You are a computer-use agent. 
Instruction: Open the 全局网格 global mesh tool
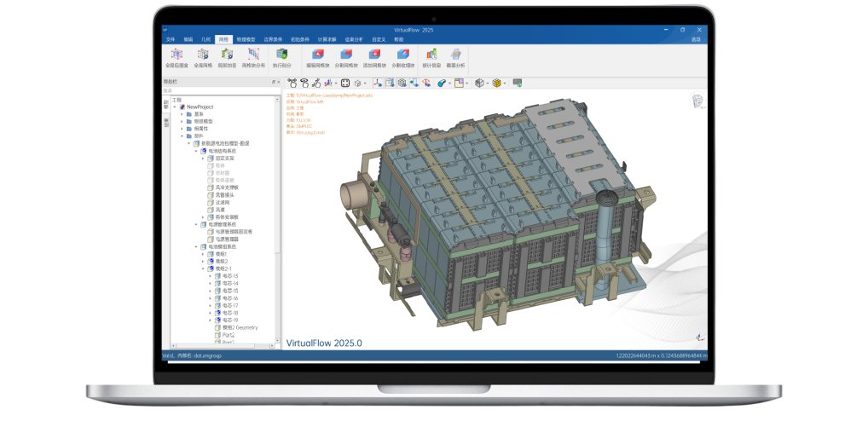tap(203, 57)
